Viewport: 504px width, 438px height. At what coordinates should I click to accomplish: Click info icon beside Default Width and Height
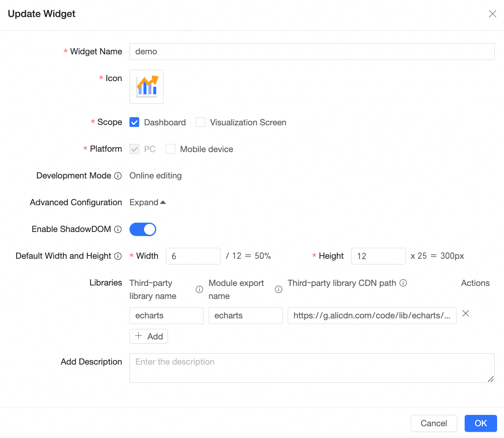(118, 256)
